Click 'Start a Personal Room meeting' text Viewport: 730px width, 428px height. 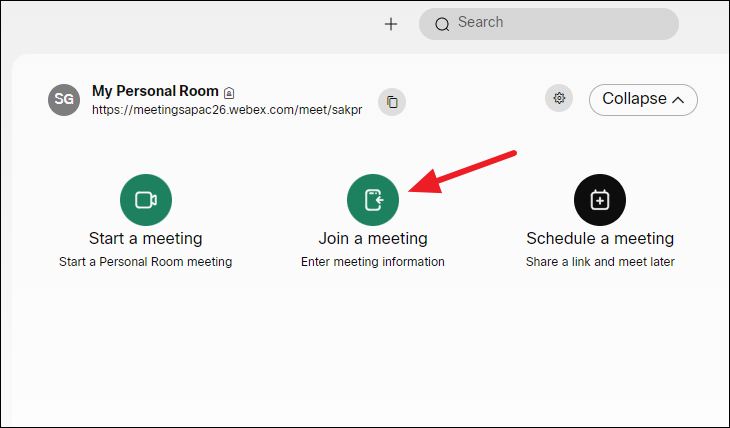click(146, 262)
